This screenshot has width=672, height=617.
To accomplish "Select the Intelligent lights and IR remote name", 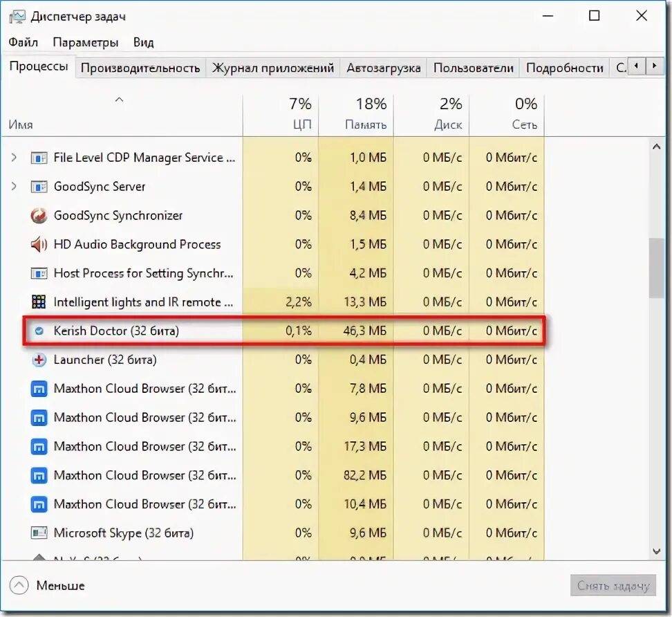I will pyautogui.click(x=143, y=302).
